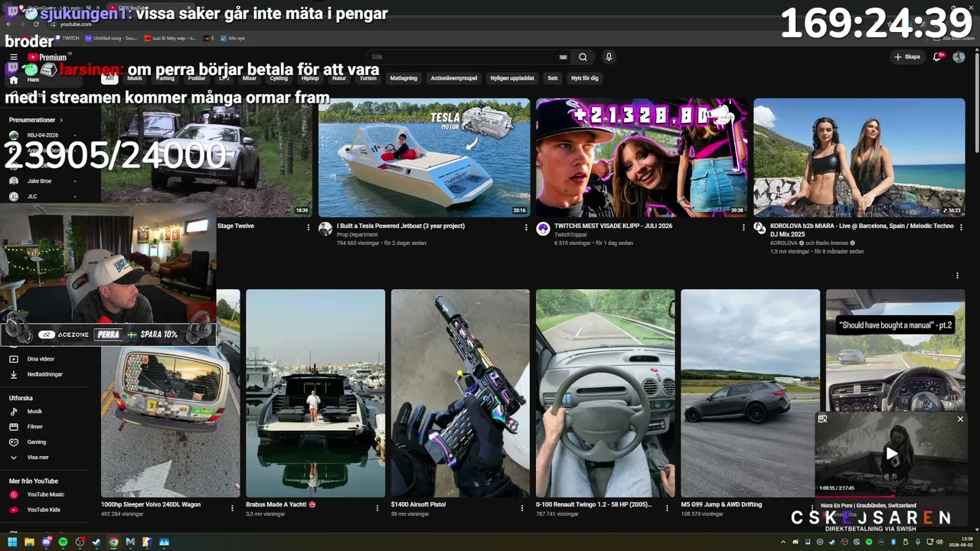Viewport: 980px width, 551px height.
Task: Open the M5 G99 Jump & AWD Drifting short
Action: tap(750, 393)
